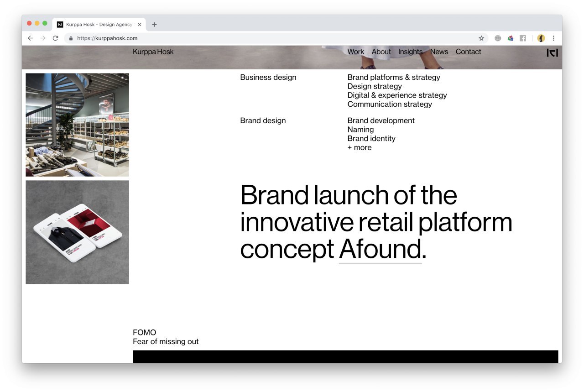Click the 'Brand development' text
The image size is (584, 392).
click(x=381, y=120)
